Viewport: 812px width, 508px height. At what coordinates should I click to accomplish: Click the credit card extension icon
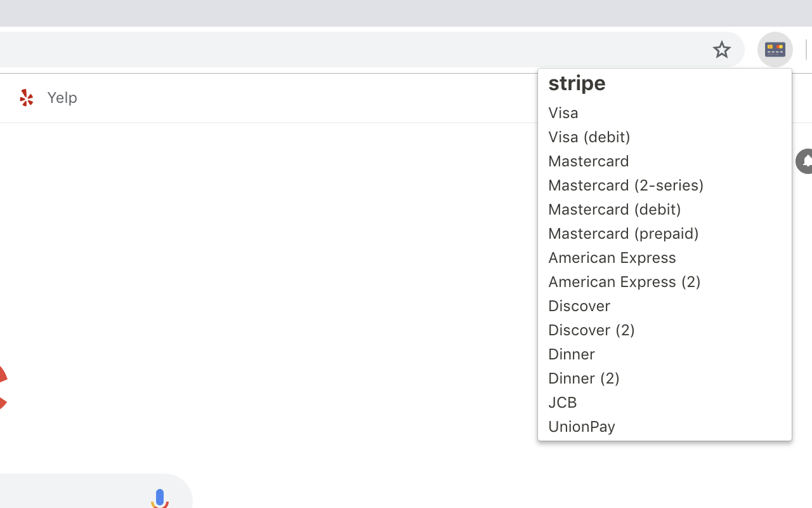coord(775,50)
